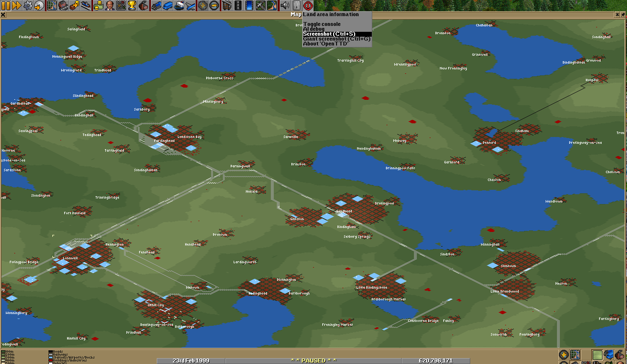The width and height of the screenshot is (627, 364).
Task: Click the Penford town label
Action: click(x=489, y=143)
